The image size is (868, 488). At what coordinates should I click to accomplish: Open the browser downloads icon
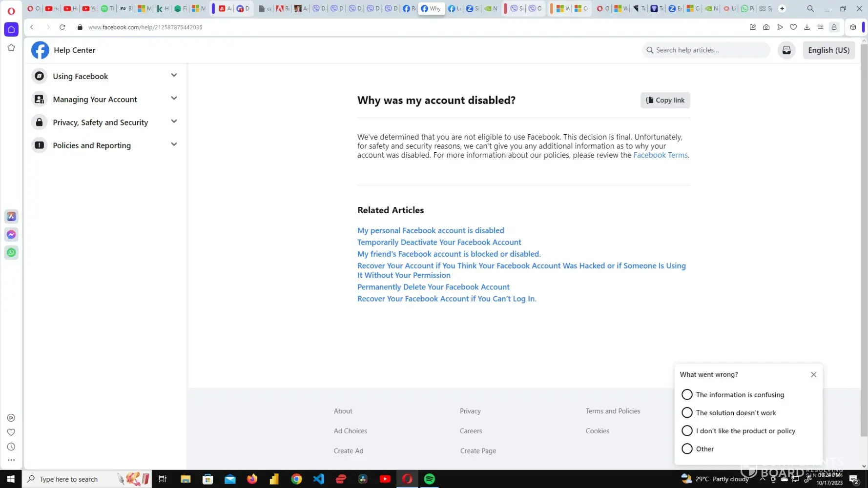click(x=807, y=27)
